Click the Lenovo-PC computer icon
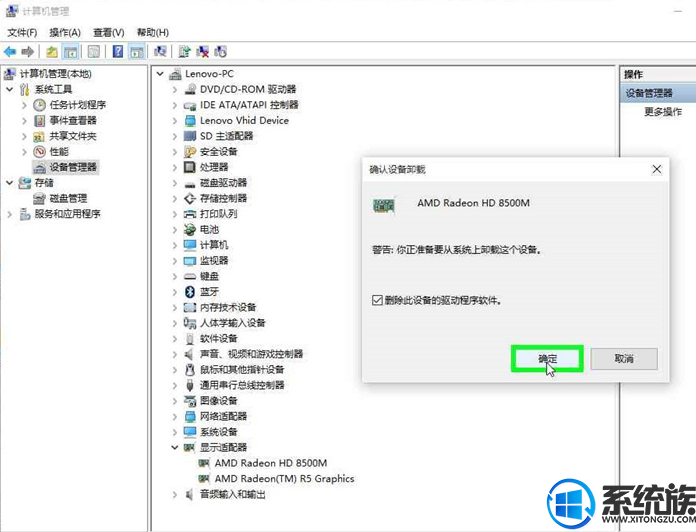Image resolution: width=696 pixels, height=532 pixels. pyautogui.click(x=175, y=74)
